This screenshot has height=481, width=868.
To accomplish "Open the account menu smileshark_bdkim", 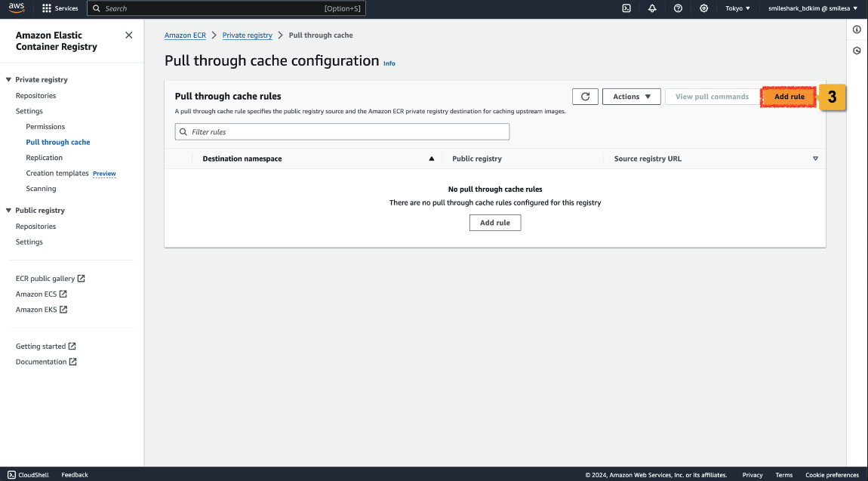I will pos(812,8).
